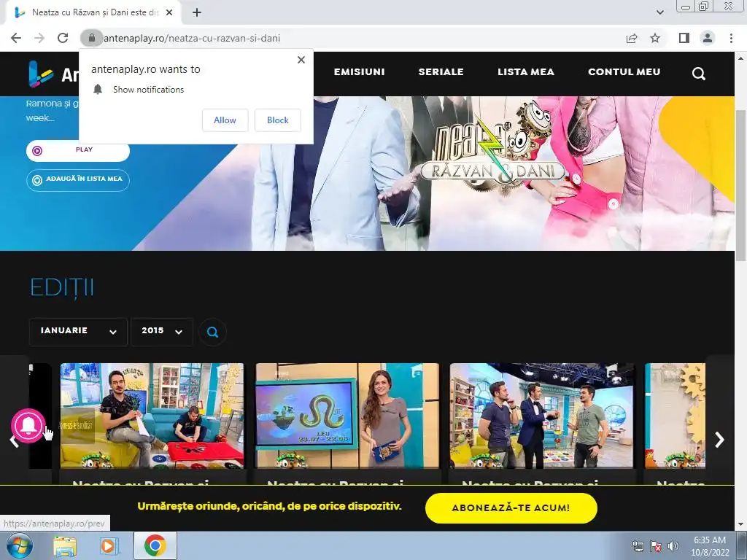
Task: Open episode thumbnail with three men standing
Action: click(542, 415)
